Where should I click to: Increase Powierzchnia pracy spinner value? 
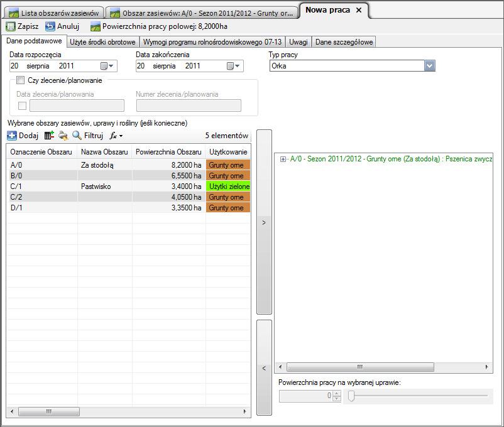pos(337,393)
